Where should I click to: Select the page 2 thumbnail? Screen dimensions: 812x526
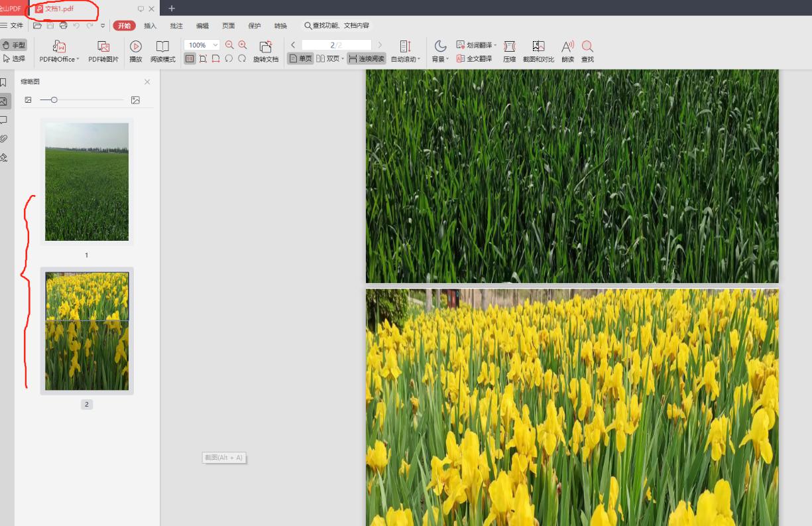click(x=87, y=331)
